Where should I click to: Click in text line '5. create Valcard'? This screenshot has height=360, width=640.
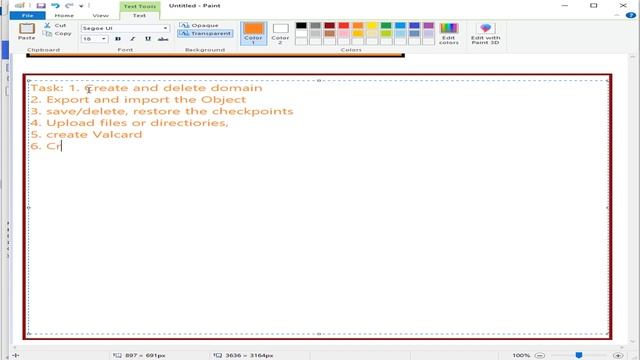(x=87, y=134)
